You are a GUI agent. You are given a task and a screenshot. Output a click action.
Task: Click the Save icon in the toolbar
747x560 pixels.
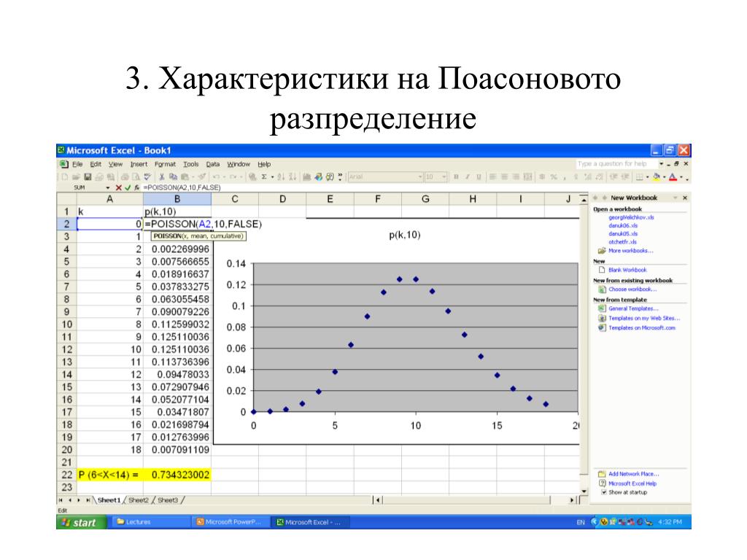(x=88, y=176)
